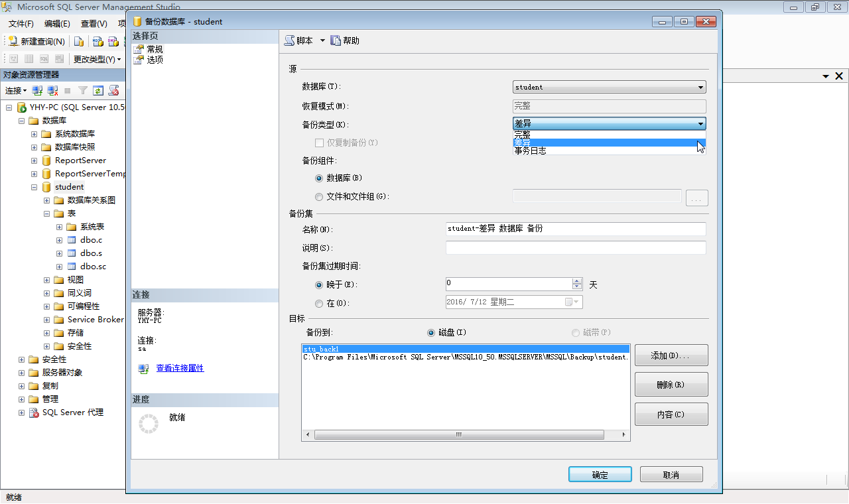Screen dimensions: 849x504
Task: Click the Connect Object Explorer computer icon
Action: 37,90
